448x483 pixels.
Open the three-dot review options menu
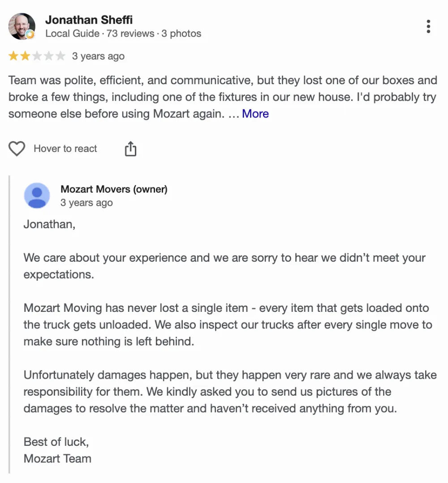(x=428, y=26)
